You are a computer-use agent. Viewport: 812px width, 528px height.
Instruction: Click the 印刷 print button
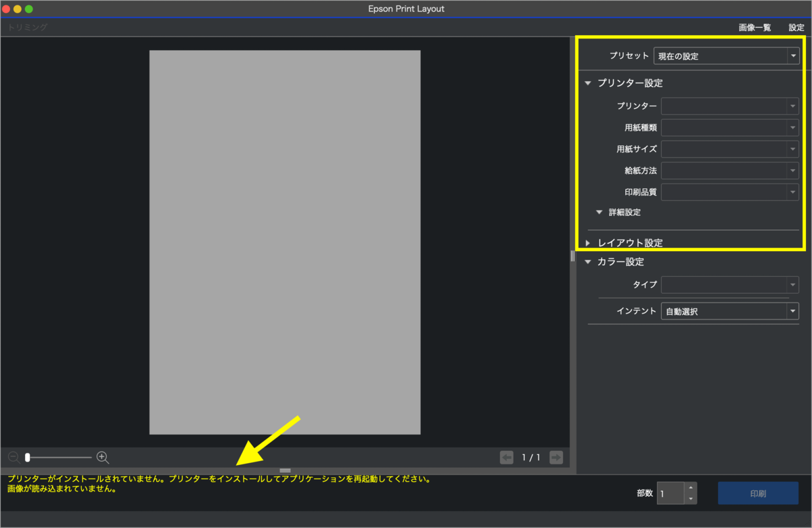(758, 493)
